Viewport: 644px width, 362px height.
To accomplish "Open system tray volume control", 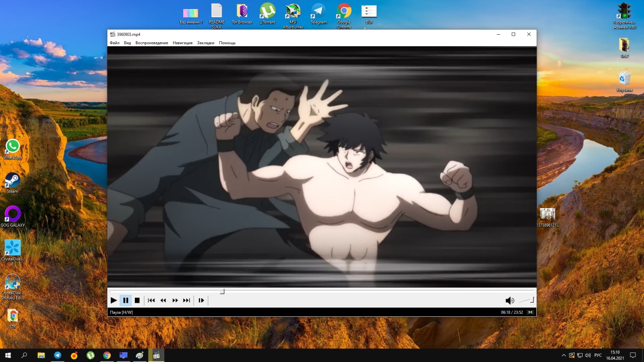I will pos(588,355).
